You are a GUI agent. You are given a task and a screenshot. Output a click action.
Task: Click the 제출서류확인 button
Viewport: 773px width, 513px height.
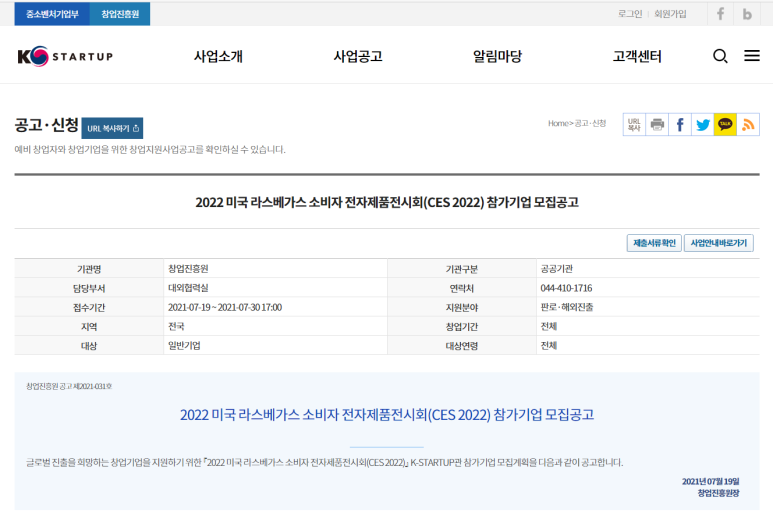(654, 243)
